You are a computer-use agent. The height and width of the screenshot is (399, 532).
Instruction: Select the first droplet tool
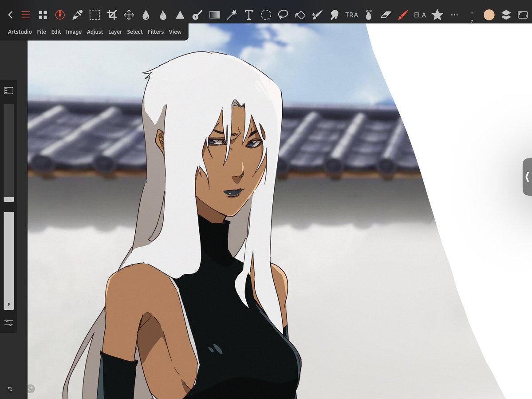click(146, 15)
